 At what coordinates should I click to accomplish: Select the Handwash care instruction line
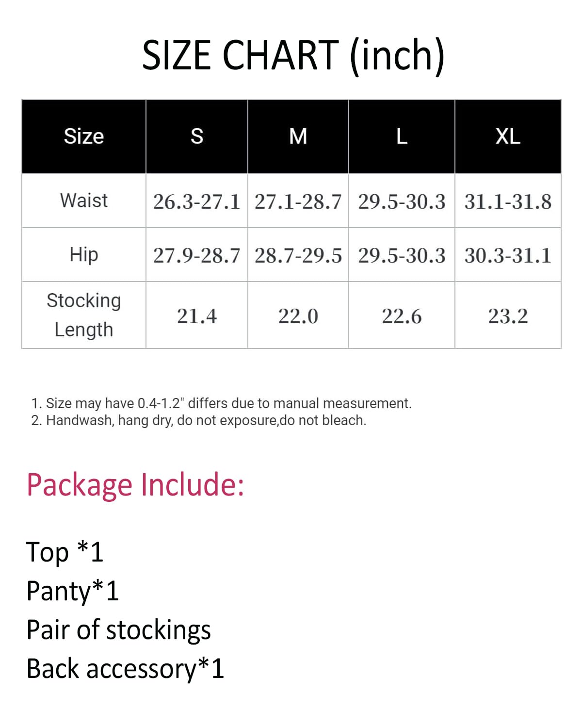point(198,420)
